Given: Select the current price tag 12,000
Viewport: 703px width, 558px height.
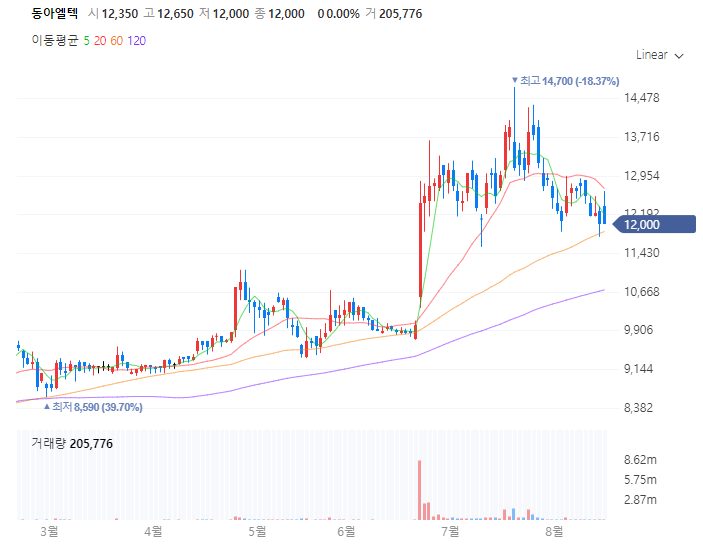Looking at the screenshot, I should point(654,224).
